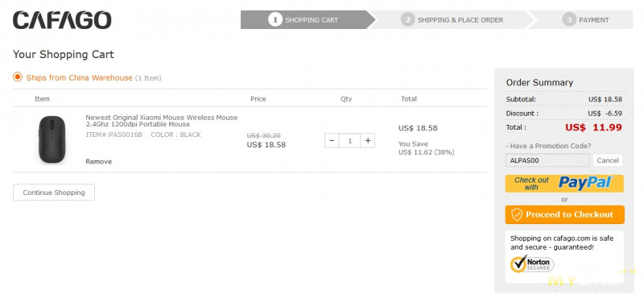
Task: Click the Subtotal: label in Order Summary
Action: coord(521,99)
